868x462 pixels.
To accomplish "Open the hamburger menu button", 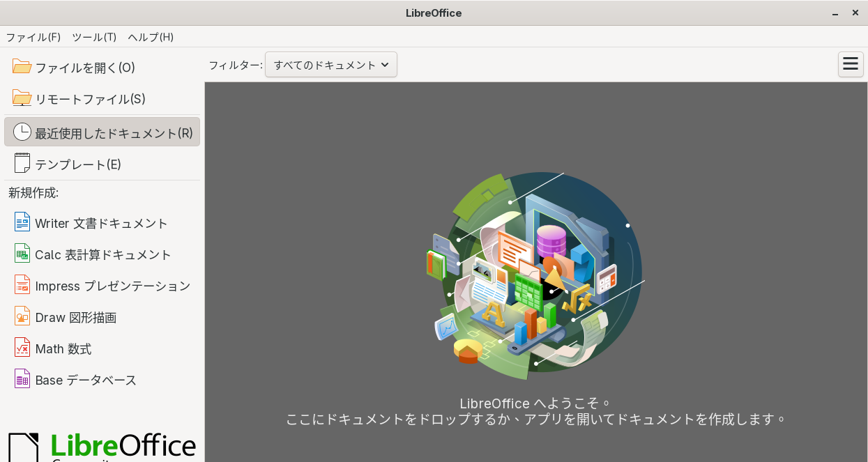I will pyautogui.click(x=851, y=64).
